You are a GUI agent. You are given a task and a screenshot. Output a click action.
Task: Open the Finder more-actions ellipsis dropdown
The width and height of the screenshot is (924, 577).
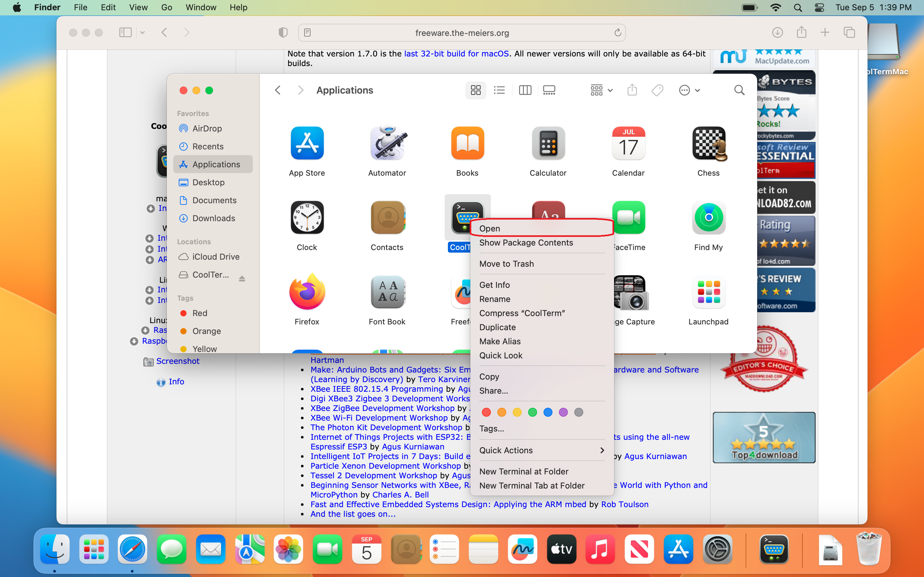(689, 90)
